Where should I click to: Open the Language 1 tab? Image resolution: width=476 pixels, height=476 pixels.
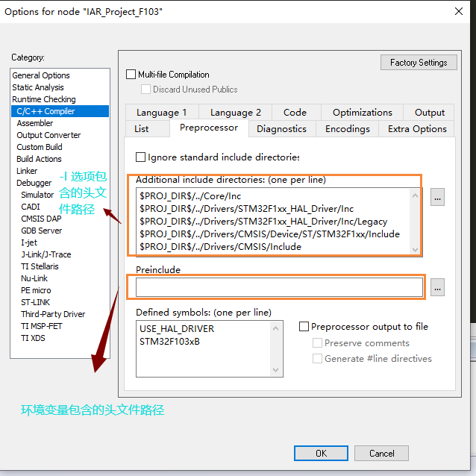162,113
